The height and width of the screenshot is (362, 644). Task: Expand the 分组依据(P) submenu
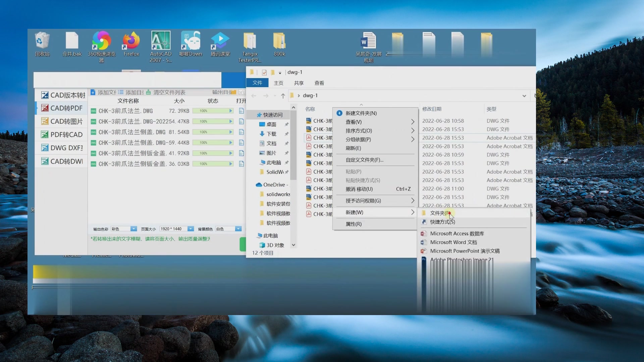375,139
